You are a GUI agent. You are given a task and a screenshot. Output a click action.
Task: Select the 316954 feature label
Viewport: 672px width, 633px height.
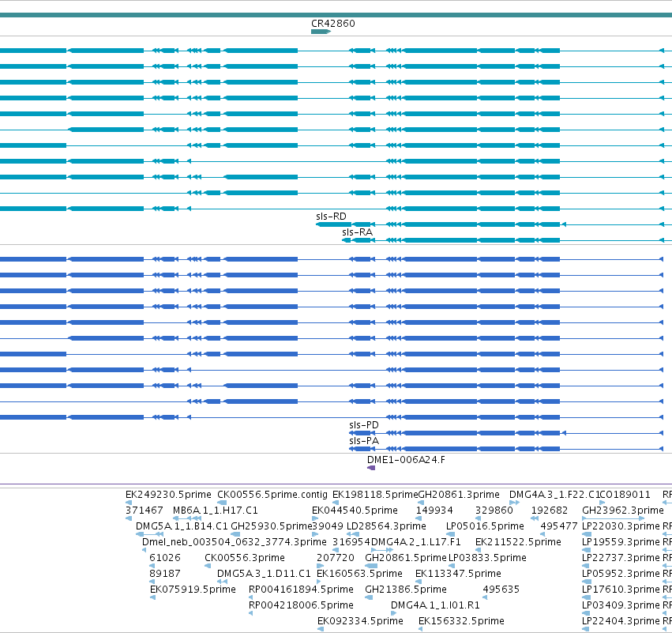tap(351, 542)
